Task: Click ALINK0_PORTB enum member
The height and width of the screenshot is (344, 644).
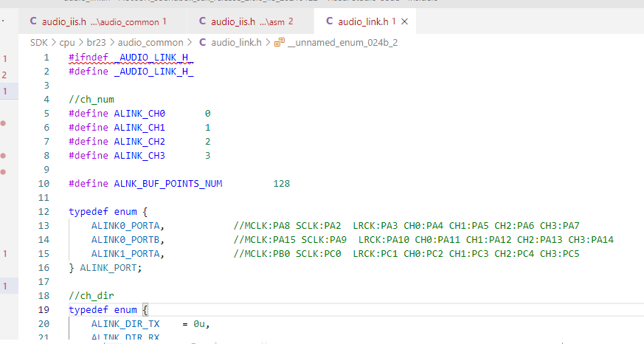Action: [125, 240]
